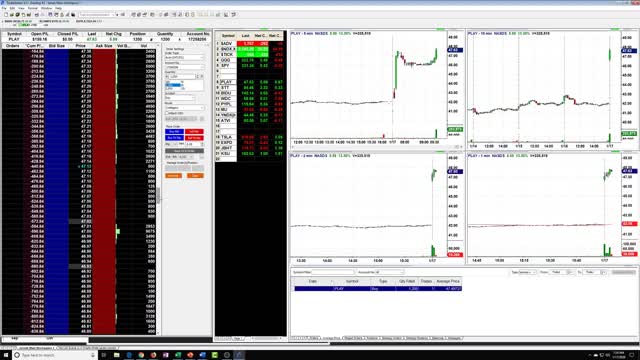This screenshot has width=640, height=360.
Task: Click the Average Price column header
Action: click(448, 281)
